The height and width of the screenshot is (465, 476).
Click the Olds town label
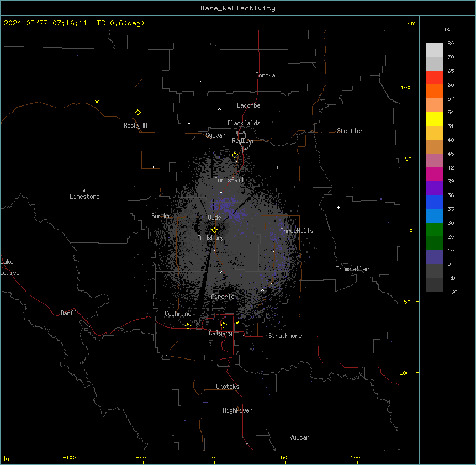[x=214, y=218]
